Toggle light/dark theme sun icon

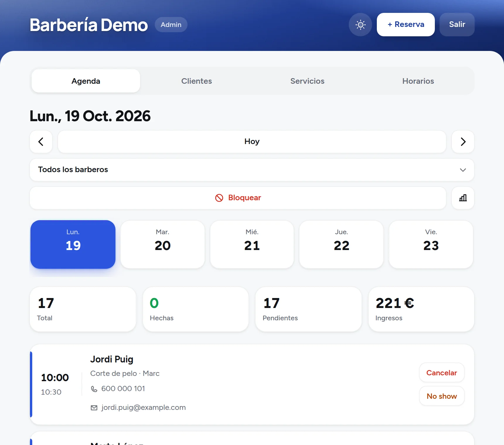pos(360,25)
